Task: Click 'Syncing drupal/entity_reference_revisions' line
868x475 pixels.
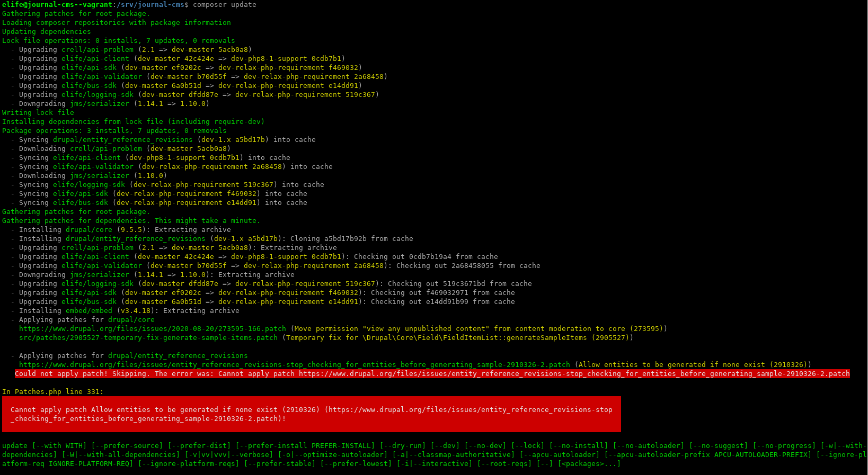Action: click(x=163, y=140)
